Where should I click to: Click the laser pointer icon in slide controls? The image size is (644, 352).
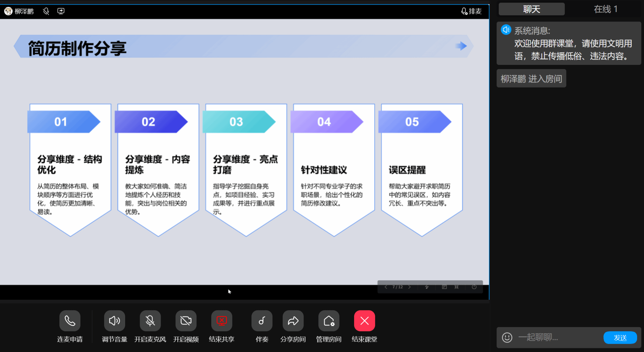pyautogui.click(x=427, y=287)
